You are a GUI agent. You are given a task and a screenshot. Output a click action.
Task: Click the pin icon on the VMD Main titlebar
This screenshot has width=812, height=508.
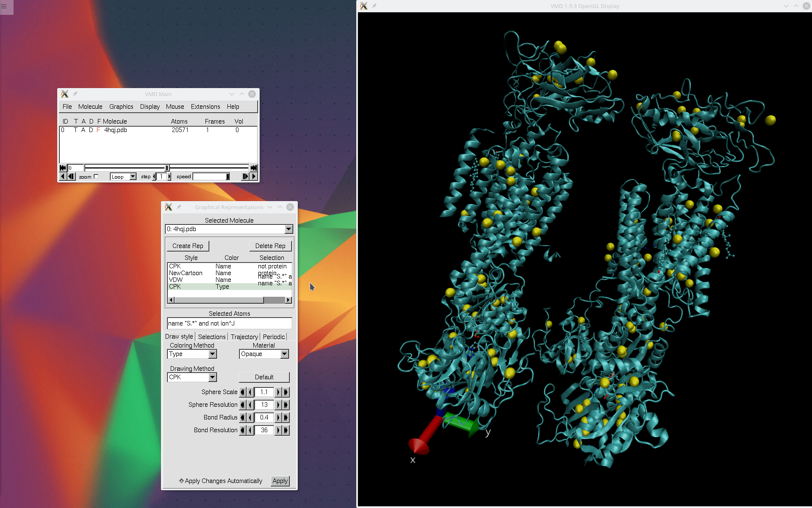coord(75,94)
